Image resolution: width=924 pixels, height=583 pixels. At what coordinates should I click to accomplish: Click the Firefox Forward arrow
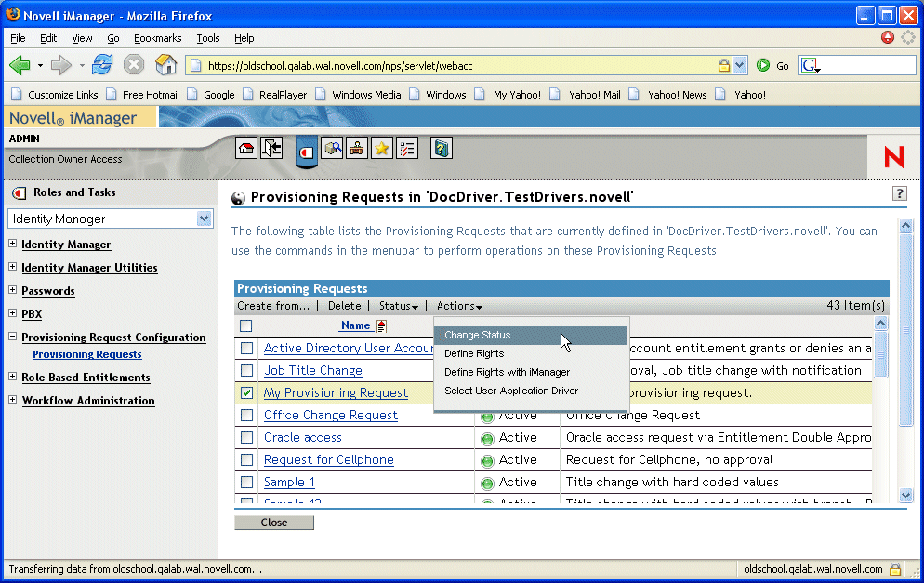(60, 65)
